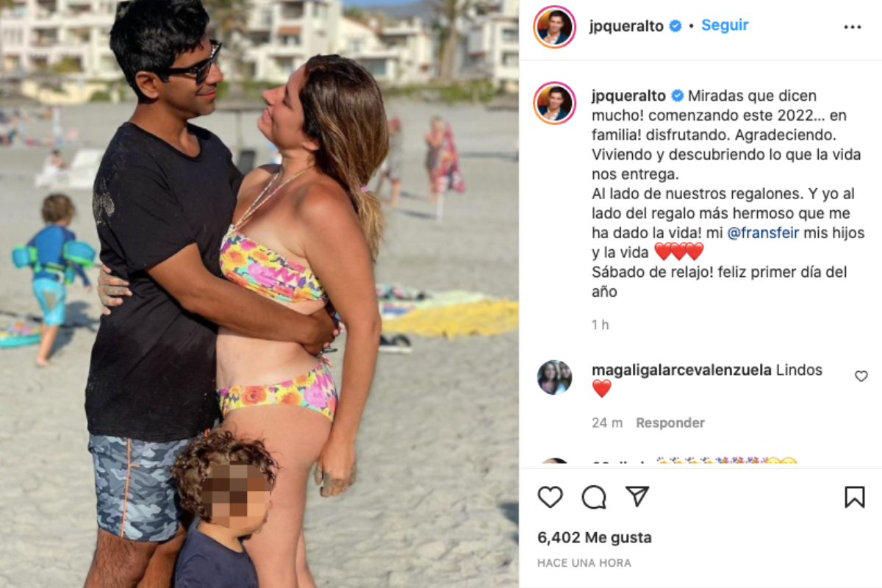Click the jpqueralto avatar beside the caption
The image size is (882, 588).
coord(555,103)
